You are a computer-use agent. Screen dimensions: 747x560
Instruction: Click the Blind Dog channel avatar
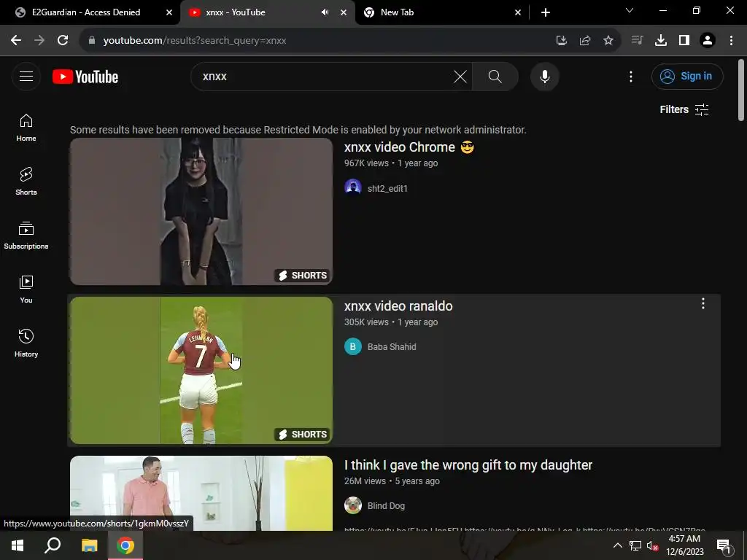click(x=353, y=505)
